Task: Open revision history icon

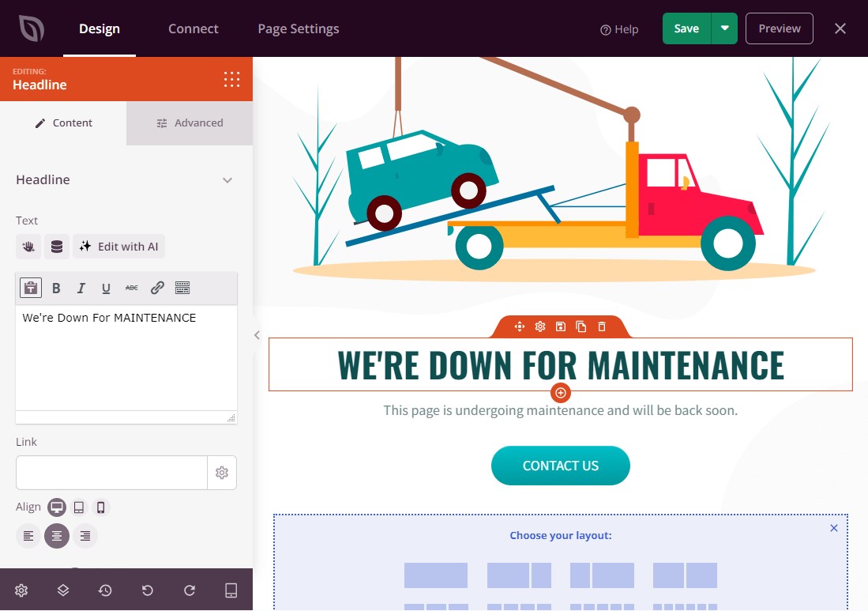Action: tap(105, 590)
